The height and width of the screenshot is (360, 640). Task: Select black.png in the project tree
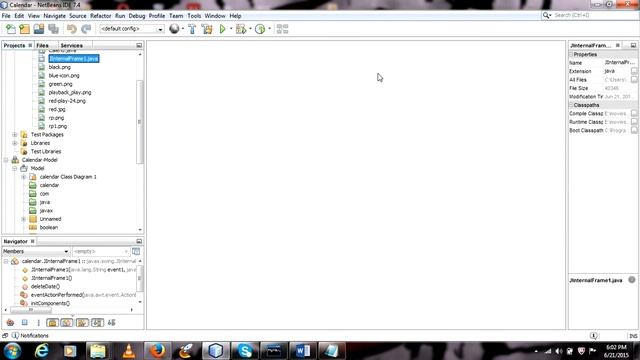tap(60, 67)
